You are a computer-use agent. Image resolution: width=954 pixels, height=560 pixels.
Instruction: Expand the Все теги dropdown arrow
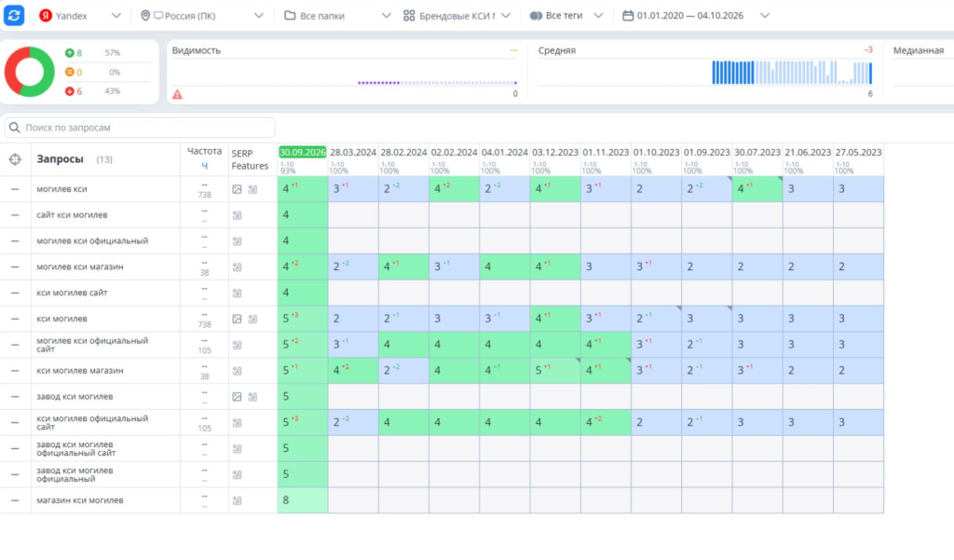tap(598, 16)
